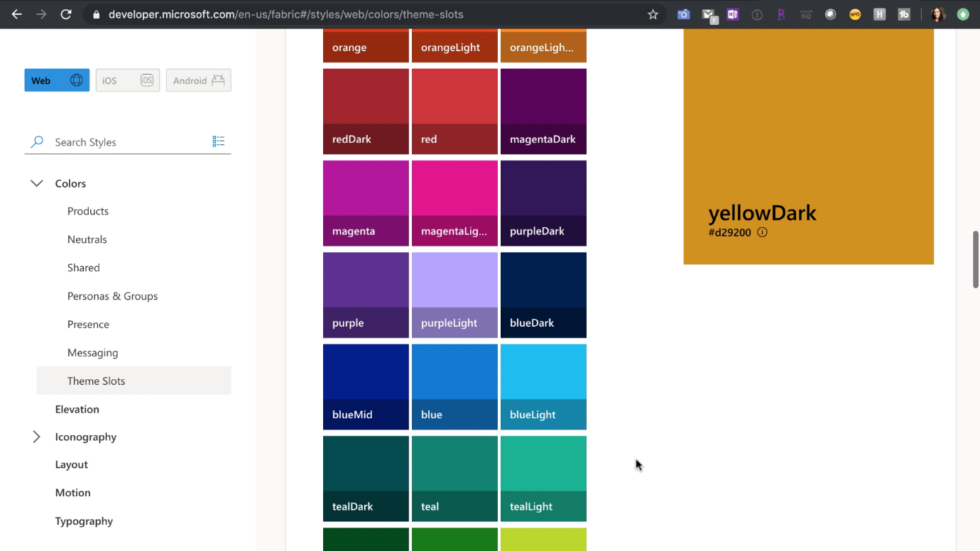The width and height of the screenshot is (980, 551).
Task: Open the Layout styles page
Action: coord(72,464)
